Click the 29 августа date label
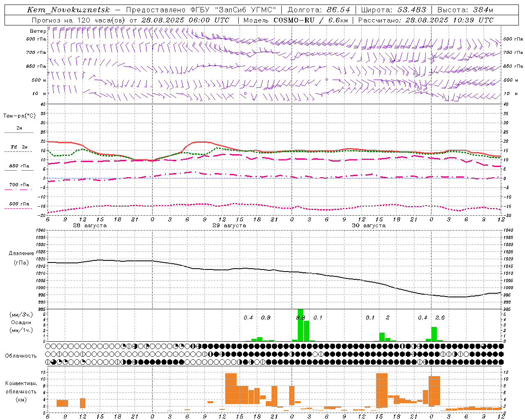This screenshot has height=420, width=525. (229, 226)
